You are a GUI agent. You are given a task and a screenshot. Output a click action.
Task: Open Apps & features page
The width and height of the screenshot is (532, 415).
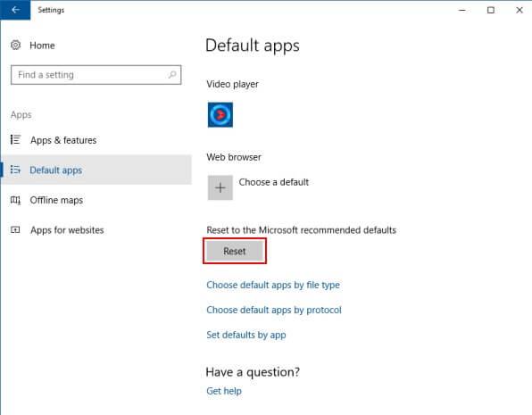[63, 140]
